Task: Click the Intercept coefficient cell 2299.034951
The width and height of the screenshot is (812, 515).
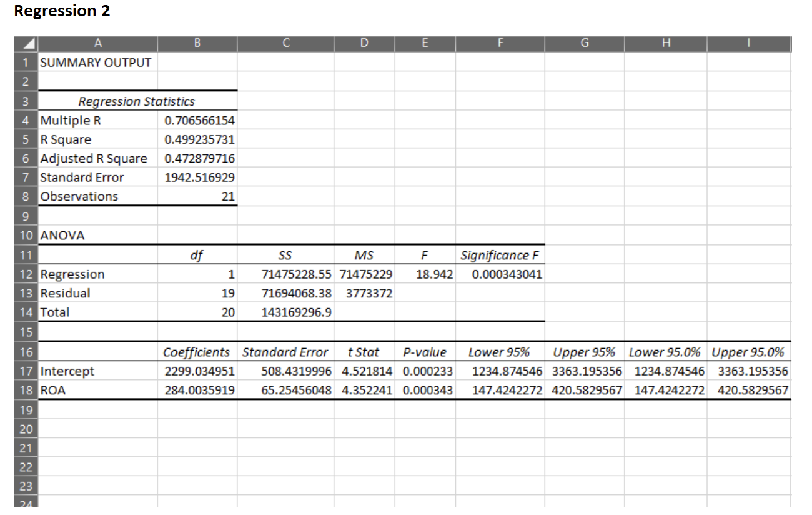Action: 197,371
